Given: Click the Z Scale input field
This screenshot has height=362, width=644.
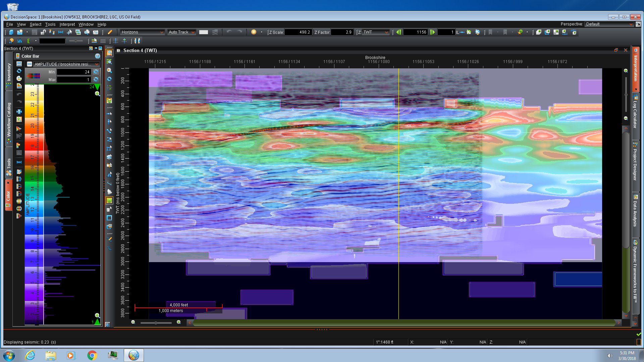Looking at the screenshot, I should pos(298,32).
